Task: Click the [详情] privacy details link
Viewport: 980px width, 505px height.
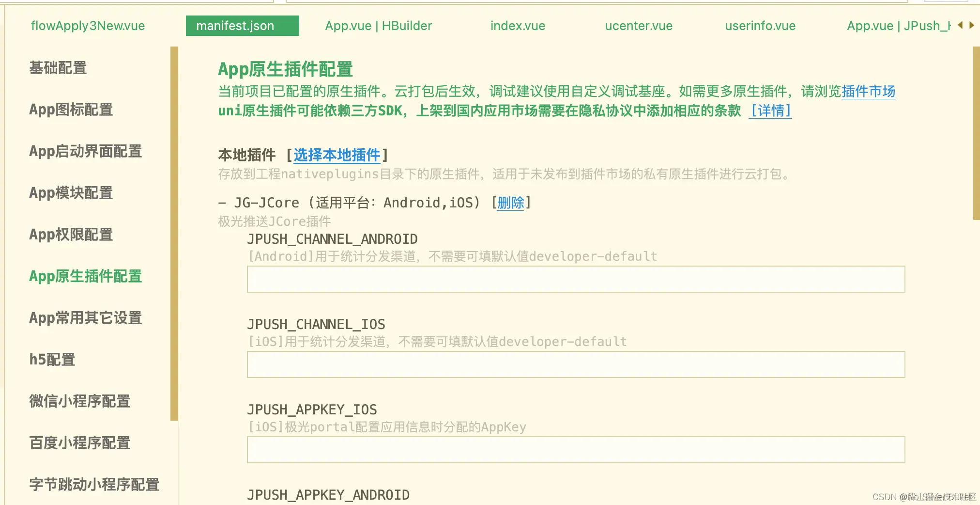Action: [770, 111]
